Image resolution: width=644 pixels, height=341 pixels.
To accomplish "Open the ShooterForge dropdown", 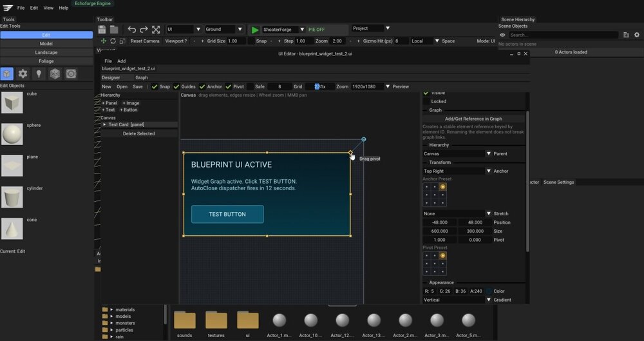I will click(284, 30).
